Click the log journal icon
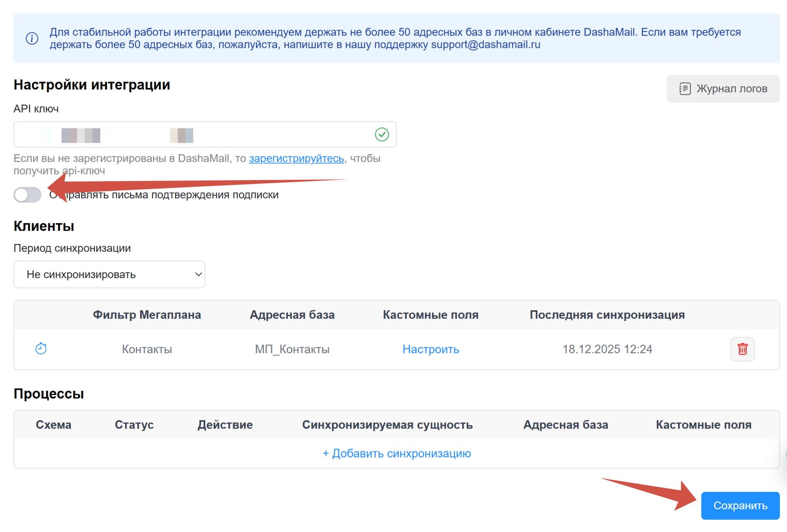Image resolution: width=787 pixels, height=532 pixels. (x=684, y=89)
